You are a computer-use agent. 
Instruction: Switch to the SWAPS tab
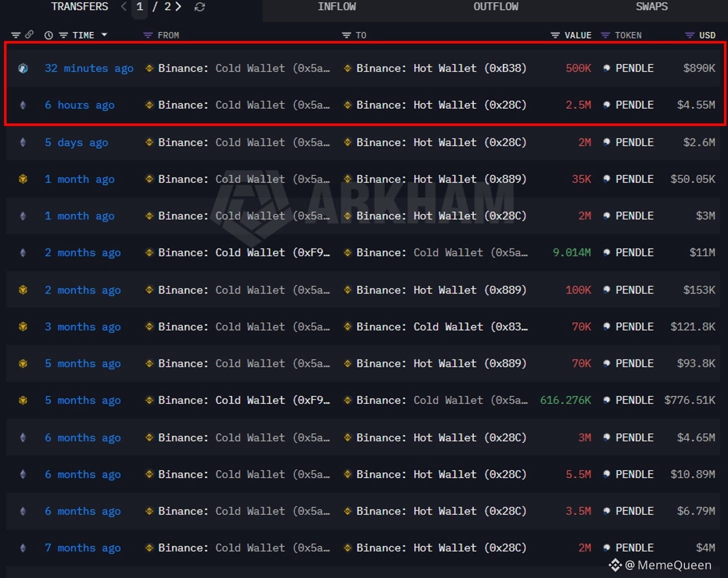point(651,7)
